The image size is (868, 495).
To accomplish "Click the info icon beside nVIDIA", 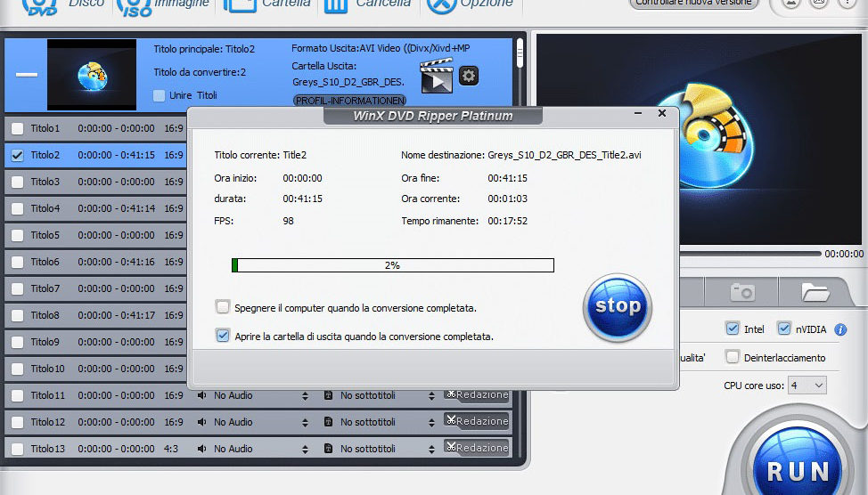I will coord(840,329).
